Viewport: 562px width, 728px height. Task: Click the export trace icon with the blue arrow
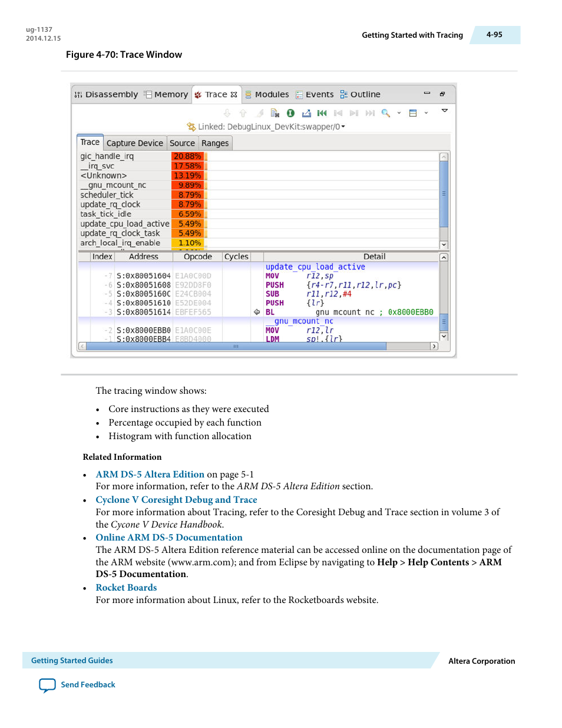306,113
